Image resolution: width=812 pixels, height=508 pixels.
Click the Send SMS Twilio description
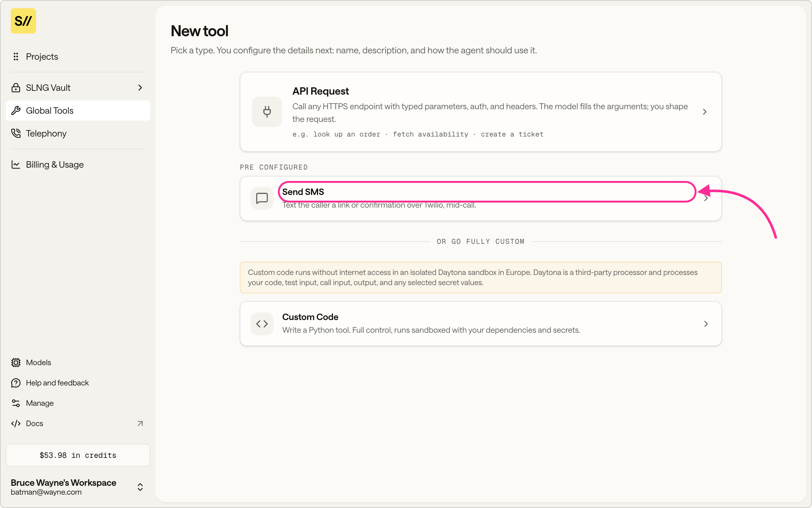(x=379, y=205)
